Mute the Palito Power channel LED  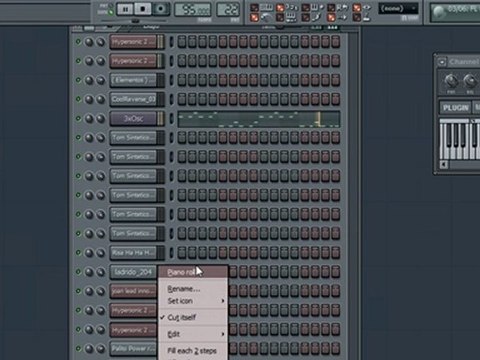[78, 348]
